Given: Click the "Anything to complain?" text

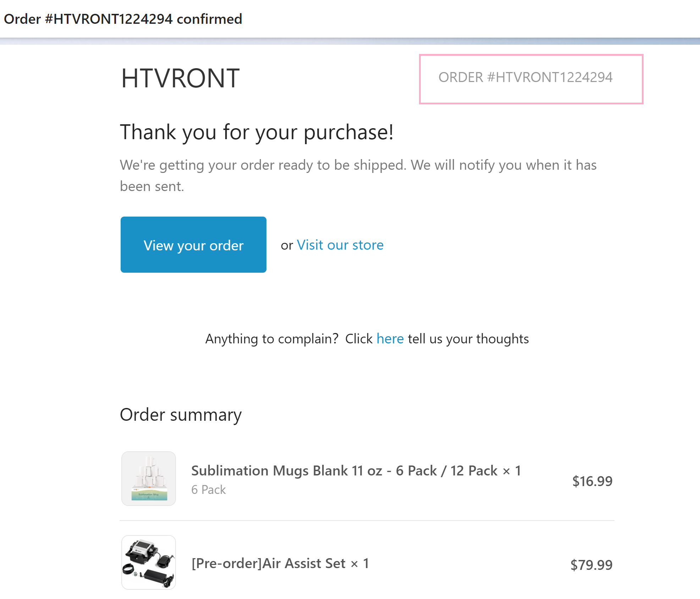Looking at the screenshot, I should 272,339.
